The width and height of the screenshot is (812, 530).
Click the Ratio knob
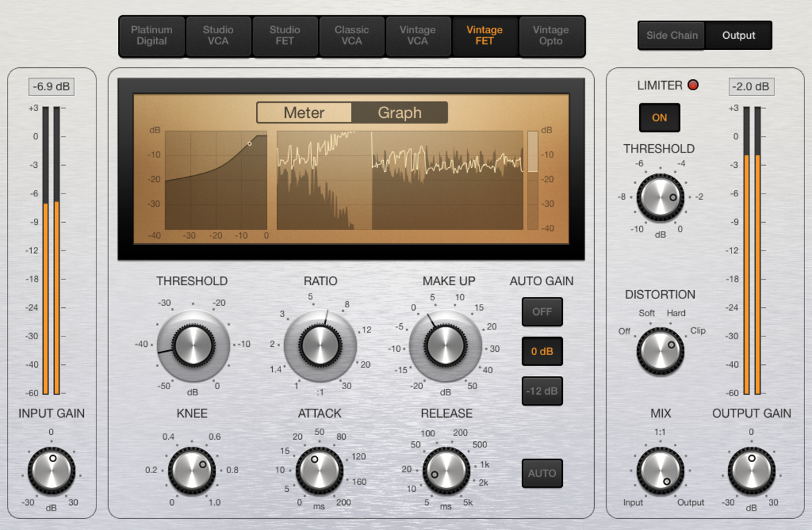pos(320,345)
